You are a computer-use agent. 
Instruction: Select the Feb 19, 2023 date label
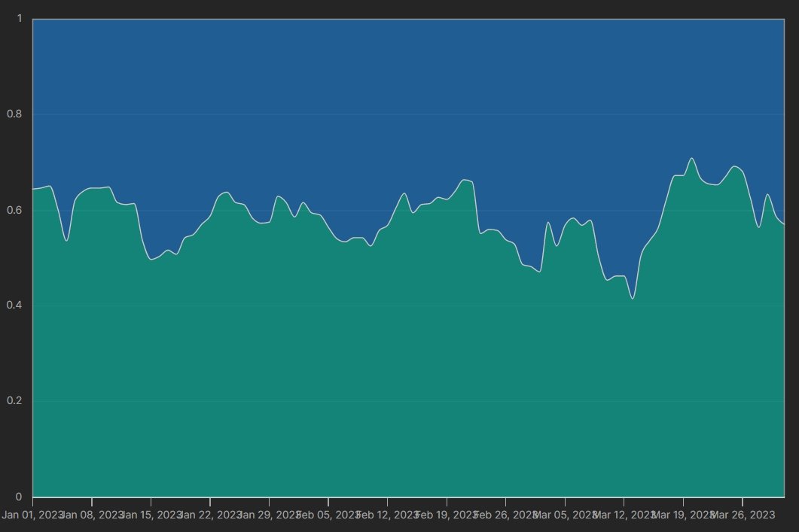[x=447, y=515]
